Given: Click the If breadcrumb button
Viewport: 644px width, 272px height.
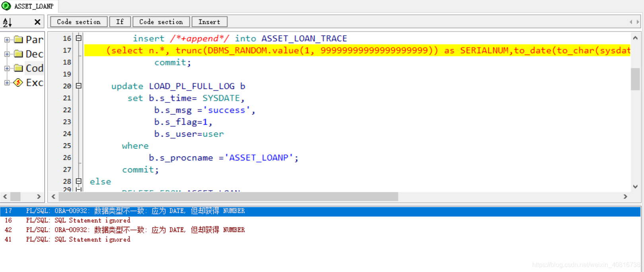Looking at the screenshot, I should click(x=120, y=22).
